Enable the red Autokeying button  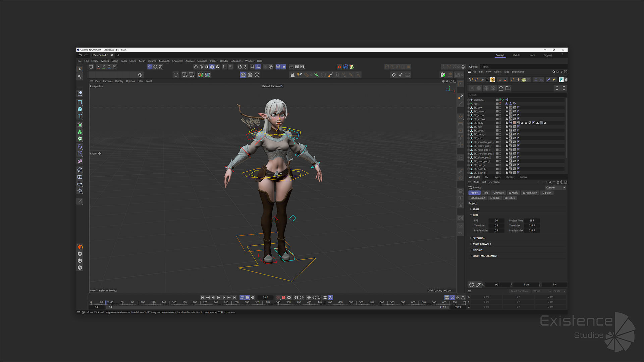(283, 298)
